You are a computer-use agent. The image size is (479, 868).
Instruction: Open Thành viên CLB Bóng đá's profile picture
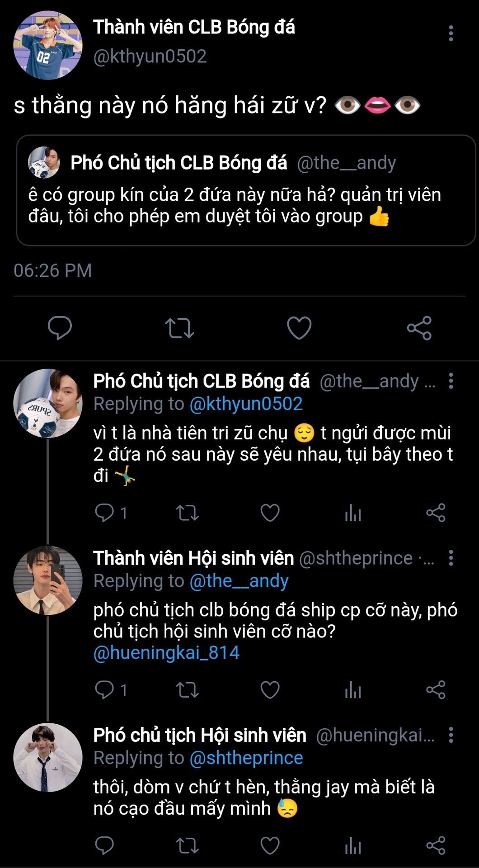coord(47,45)
